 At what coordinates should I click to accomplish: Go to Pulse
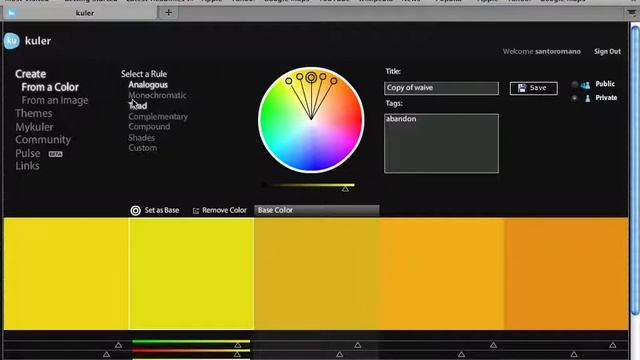pos(28,153)
